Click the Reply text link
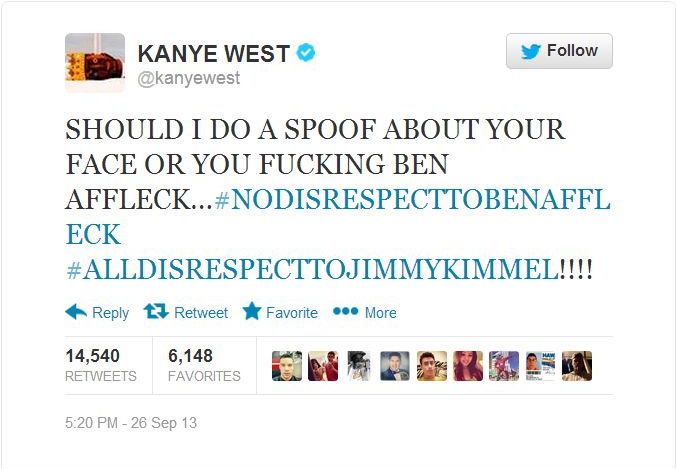 coord(110,313)
